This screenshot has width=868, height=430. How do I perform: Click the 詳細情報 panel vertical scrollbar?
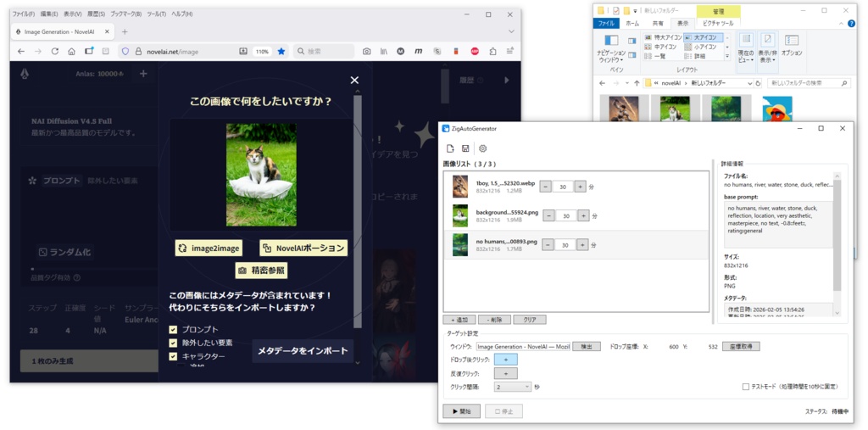coord(837,236)
